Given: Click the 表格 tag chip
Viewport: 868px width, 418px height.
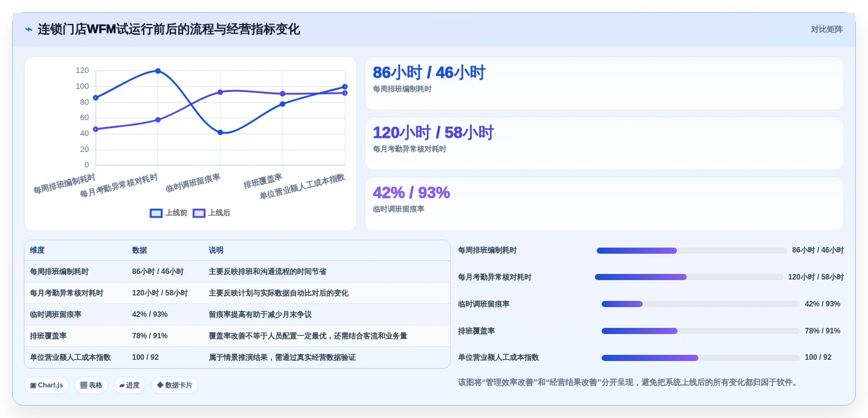Looking at the screenshot, I should tap(91, 386).
